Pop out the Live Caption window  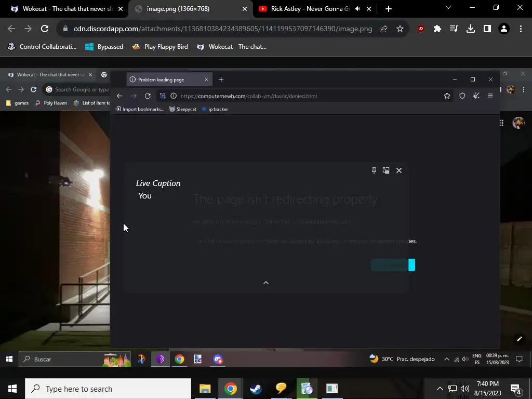(x=386, y=170)
